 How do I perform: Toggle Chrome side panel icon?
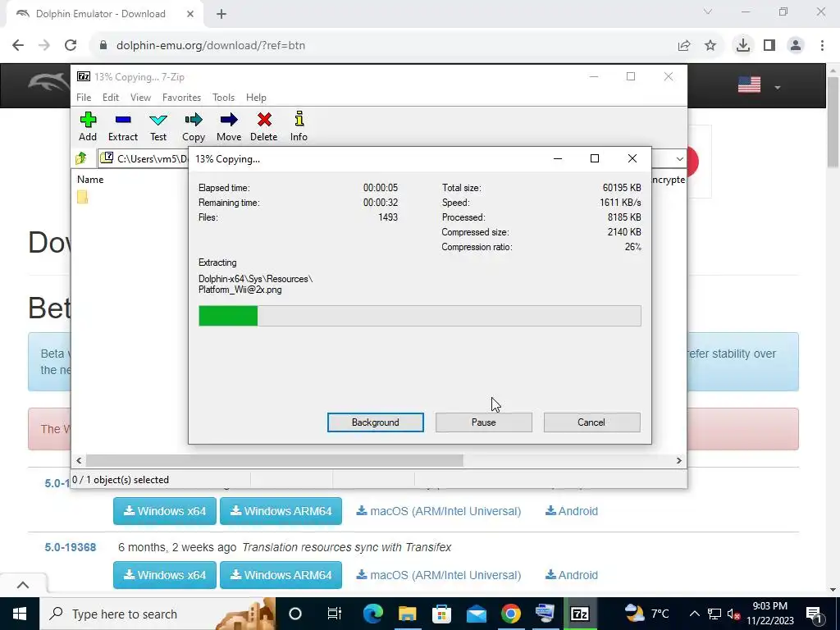coord(769,46)
